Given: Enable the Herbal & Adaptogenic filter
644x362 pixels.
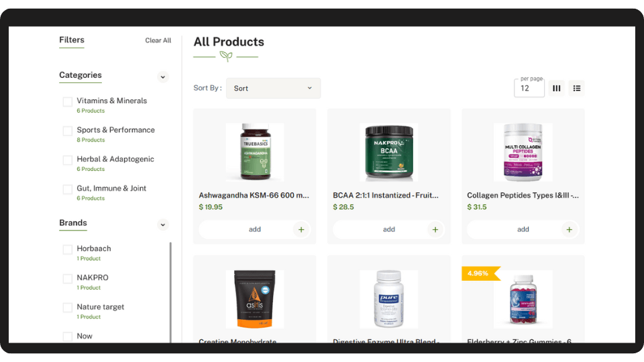Looking at the screenshot, I should (68, 160).
